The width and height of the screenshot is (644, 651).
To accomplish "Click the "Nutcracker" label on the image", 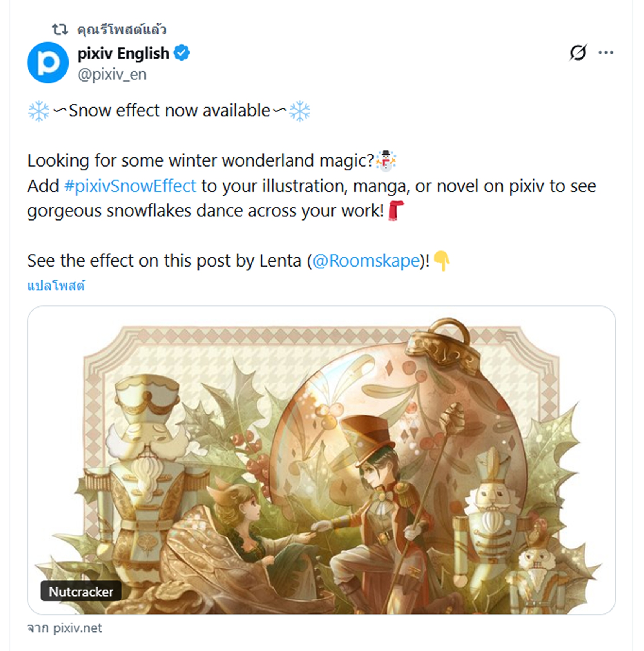I will point(81,592).
